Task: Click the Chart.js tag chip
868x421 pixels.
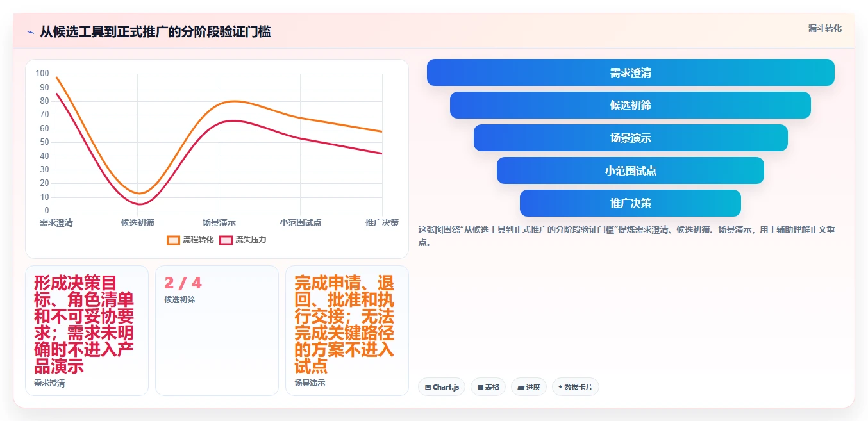Action: (442, 387)
